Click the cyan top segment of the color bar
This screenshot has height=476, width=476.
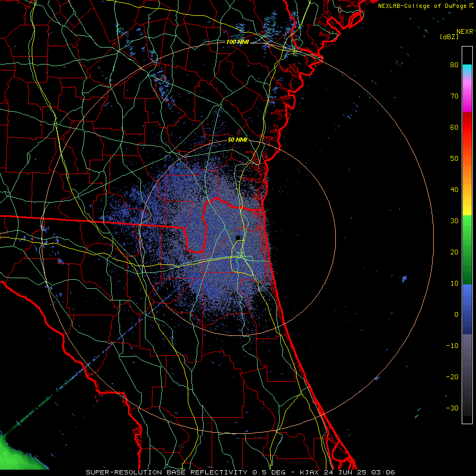[467, 70]
